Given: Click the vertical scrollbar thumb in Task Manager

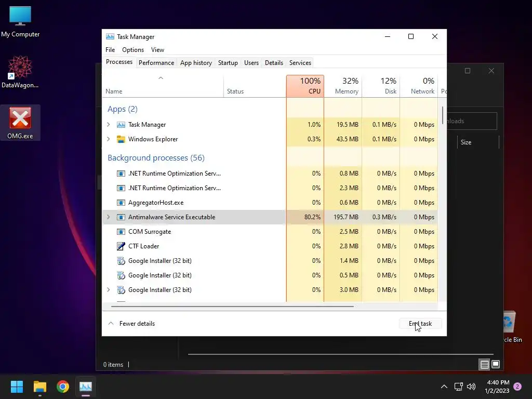Looking at the screenshot, I should [443, 115].
